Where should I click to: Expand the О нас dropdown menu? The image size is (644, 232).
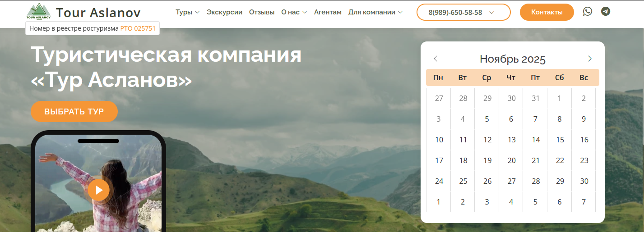[x=294, y=12]
